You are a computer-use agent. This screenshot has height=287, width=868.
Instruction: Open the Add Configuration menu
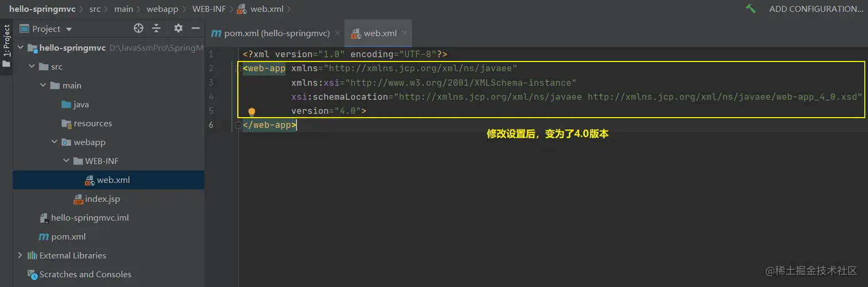point(816,9)
